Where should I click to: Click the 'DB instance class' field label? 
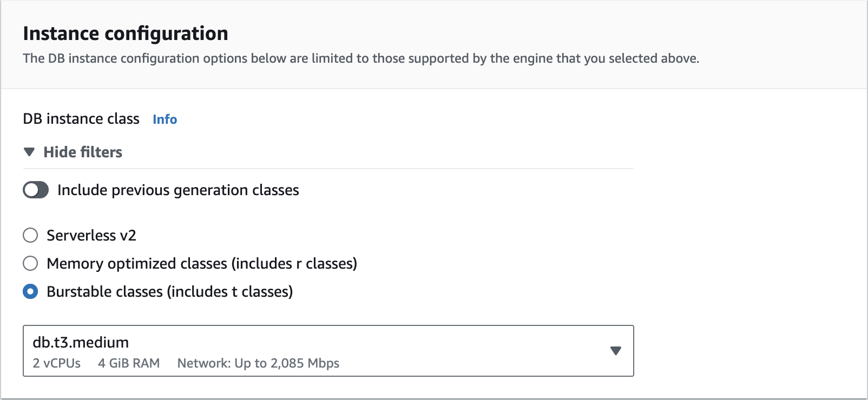click(81, 119)
